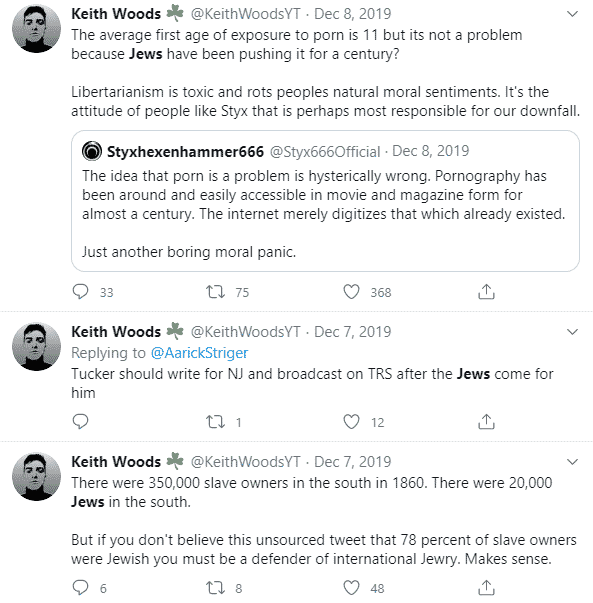Screen dimensions: 593x603
Task: Open the avatar on the first tweet
Action: (37, 28)
